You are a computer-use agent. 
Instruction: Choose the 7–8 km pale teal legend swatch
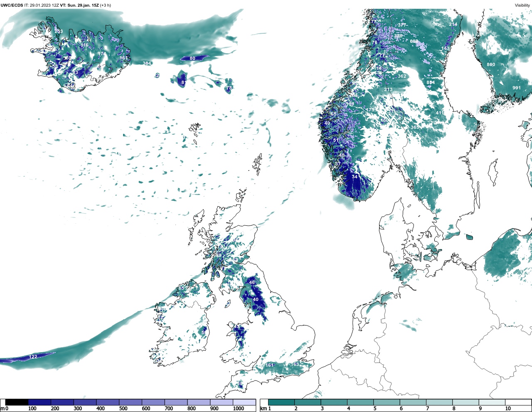tap(439, 402)
